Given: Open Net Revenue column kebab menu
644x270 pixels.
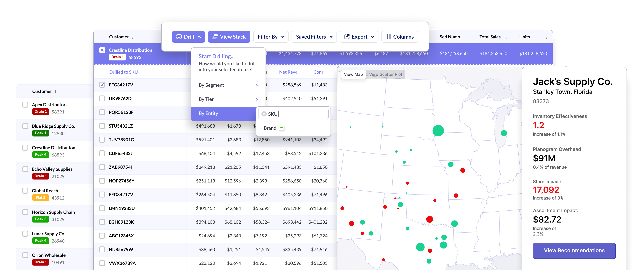Looking at the screenshot, I should click(x=301, y=72).
